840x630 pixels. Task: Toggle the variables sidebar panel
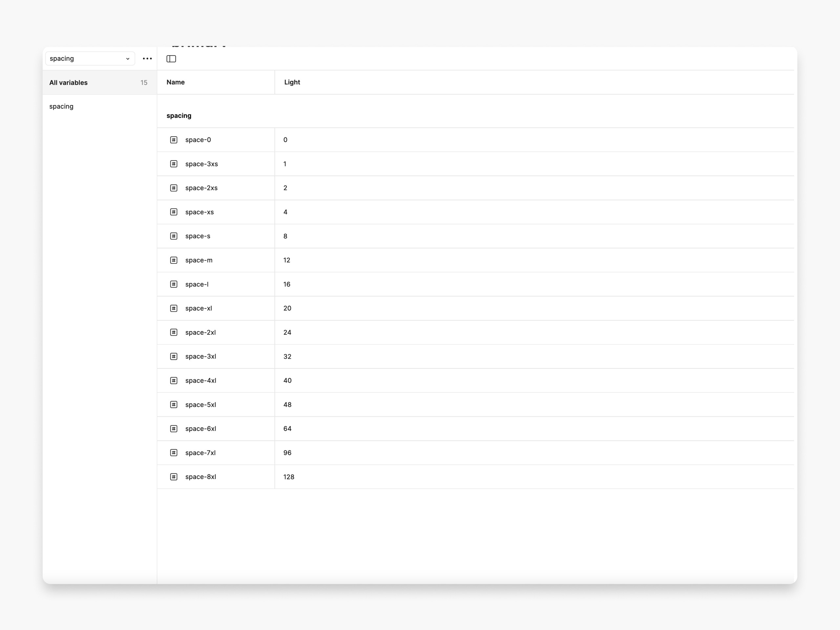171,58
